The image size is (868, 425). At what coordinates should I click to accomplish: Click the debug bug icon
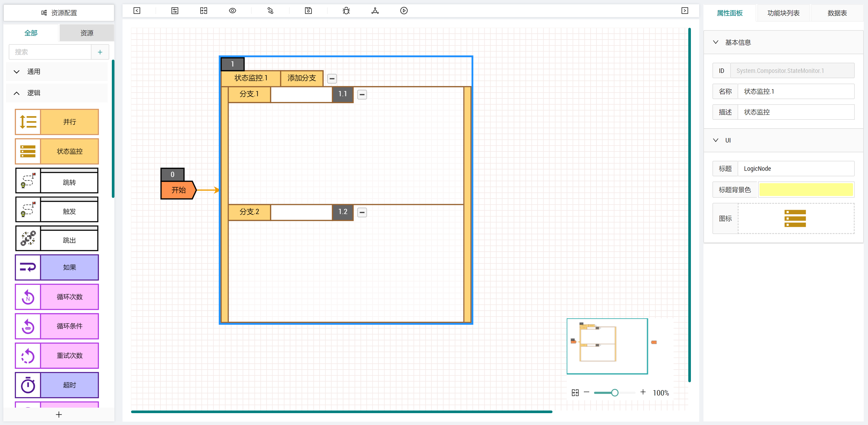346,11
